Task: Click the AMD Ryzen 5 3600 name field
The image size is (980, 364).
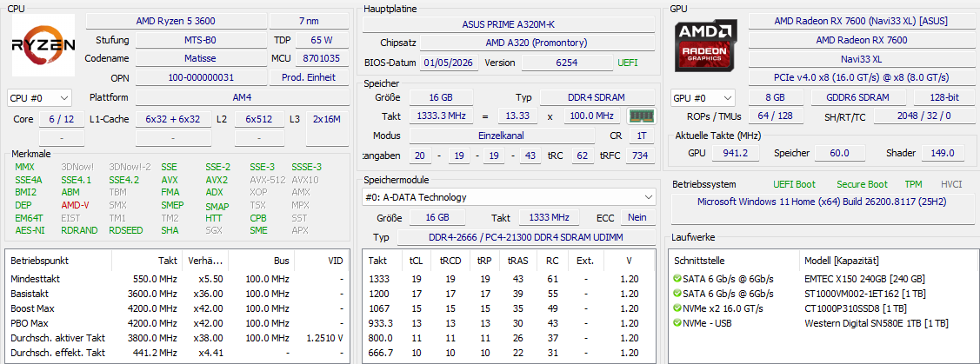Action: click(175, 21)
